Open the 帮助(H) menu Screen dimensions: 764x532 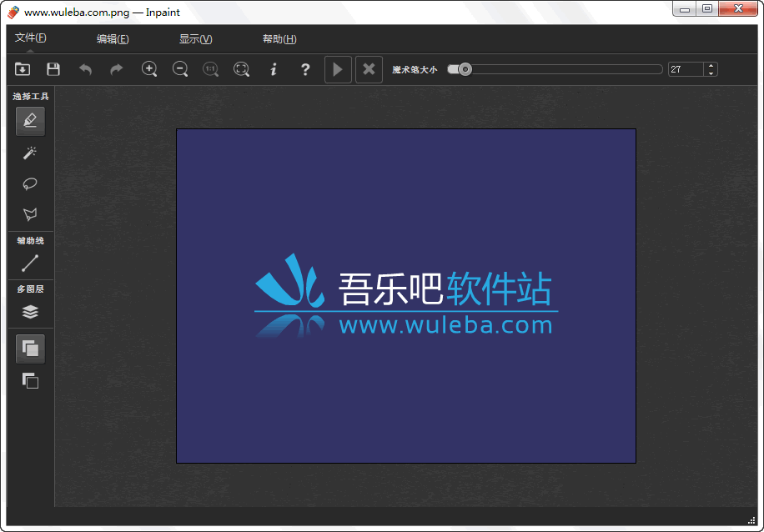click(x=279, y=39)
